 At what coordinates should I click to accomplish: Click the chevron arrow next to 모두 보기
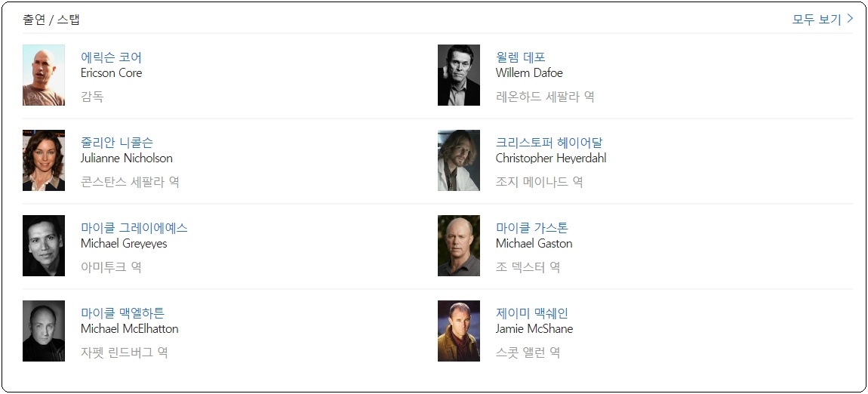point(850,19)
